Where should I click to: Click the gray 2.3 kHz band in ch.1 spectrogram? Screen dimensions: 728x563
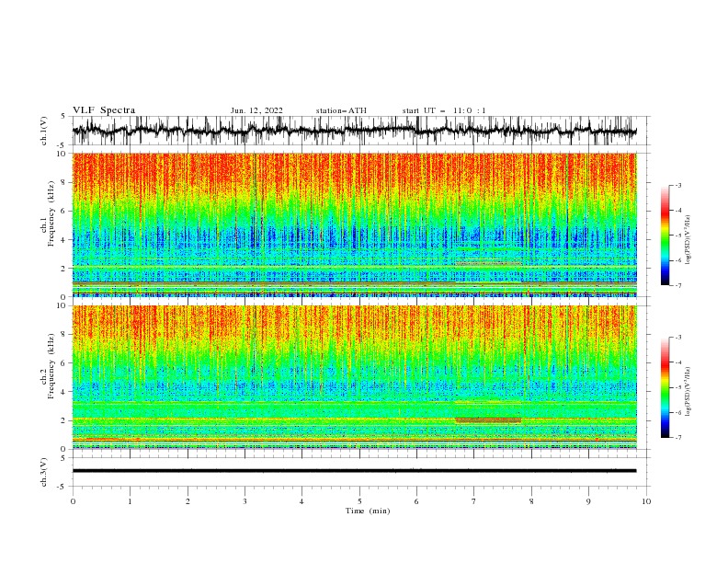tap(488, 263)
